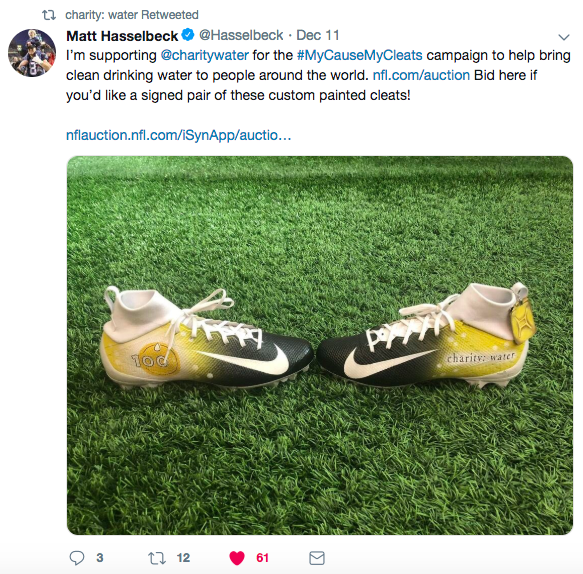Screen dimensions: 583x574
Task: Follow the @charitywater mention
Action: [x=204, y=55]
